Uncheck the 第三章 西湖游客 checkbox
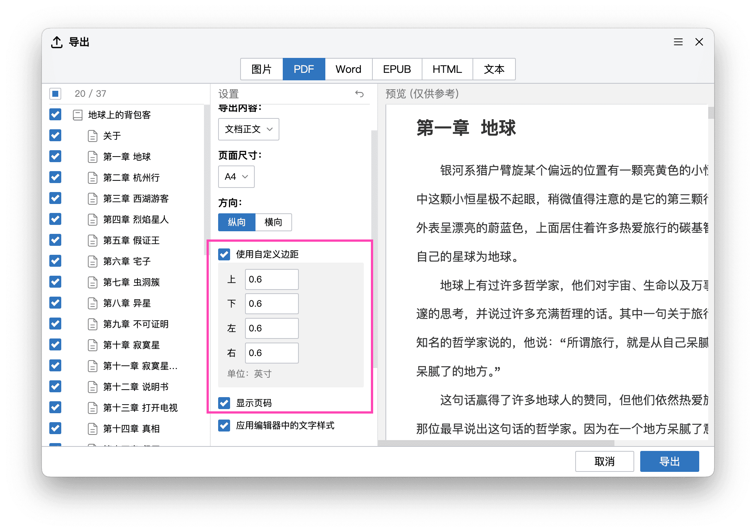 [55, 198]
